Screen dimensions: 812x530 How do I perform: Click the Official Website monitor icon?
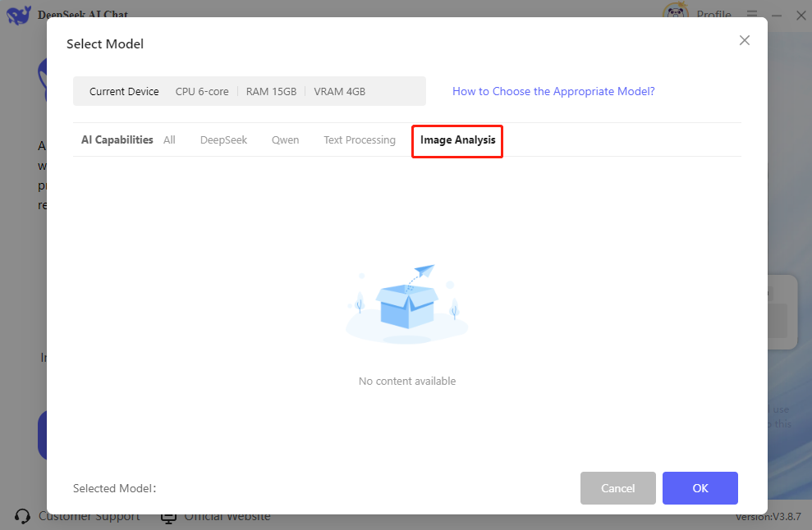point(168,518)
